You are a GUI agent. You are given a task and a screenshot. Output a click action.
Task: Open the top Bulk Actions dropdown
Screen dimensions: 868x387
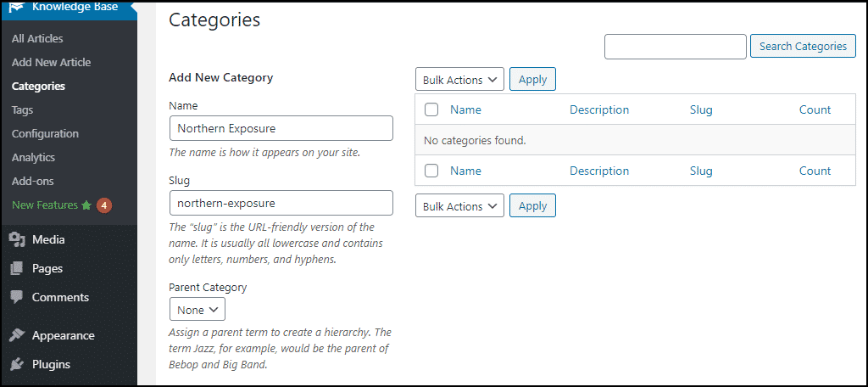point(459,79)
